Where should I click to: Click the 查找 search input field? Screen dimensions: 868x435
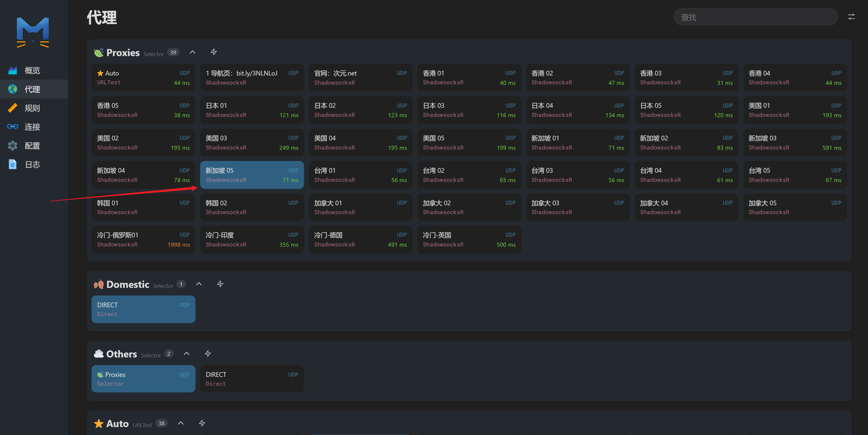click(755, 17)
